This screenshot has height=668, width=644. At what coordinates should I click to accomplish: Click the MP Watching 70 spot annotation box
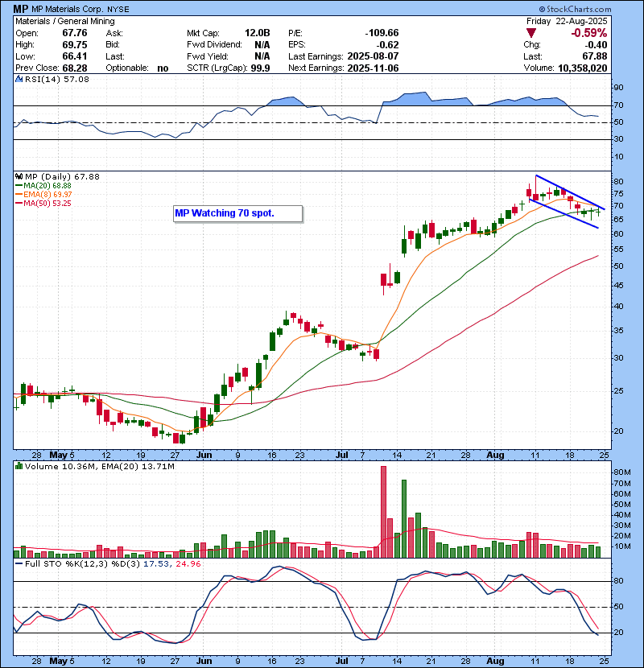(x=238, y=213)
